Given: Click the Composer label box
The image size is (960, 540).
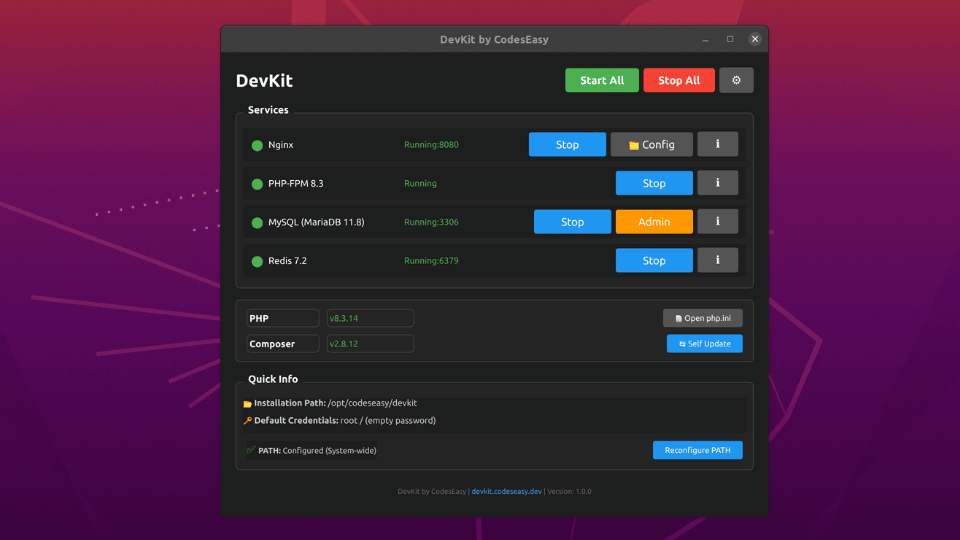Looking at the screenshot, I should [x=282, y=343].
